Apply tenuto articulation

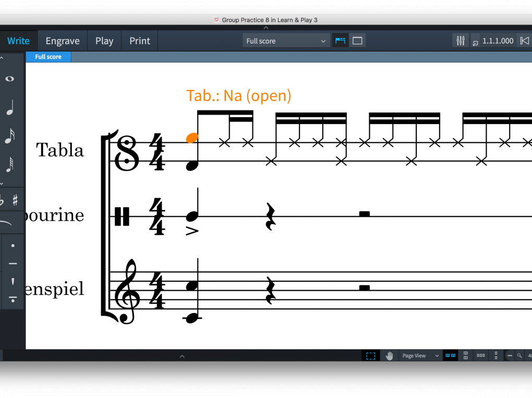pos(13,264)
